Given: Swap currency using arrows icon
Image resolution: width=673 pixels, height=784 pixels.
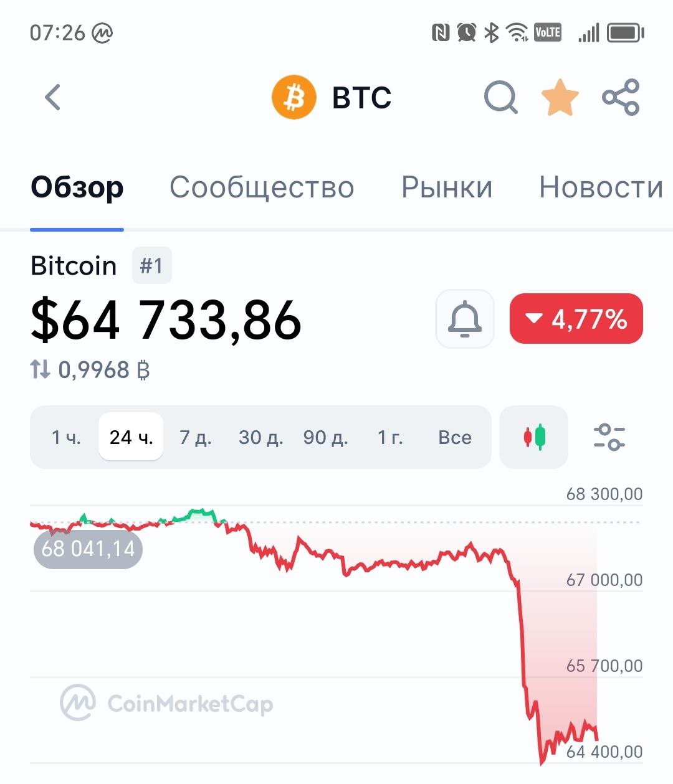Looking at the screenshot, I should (40, 370).
